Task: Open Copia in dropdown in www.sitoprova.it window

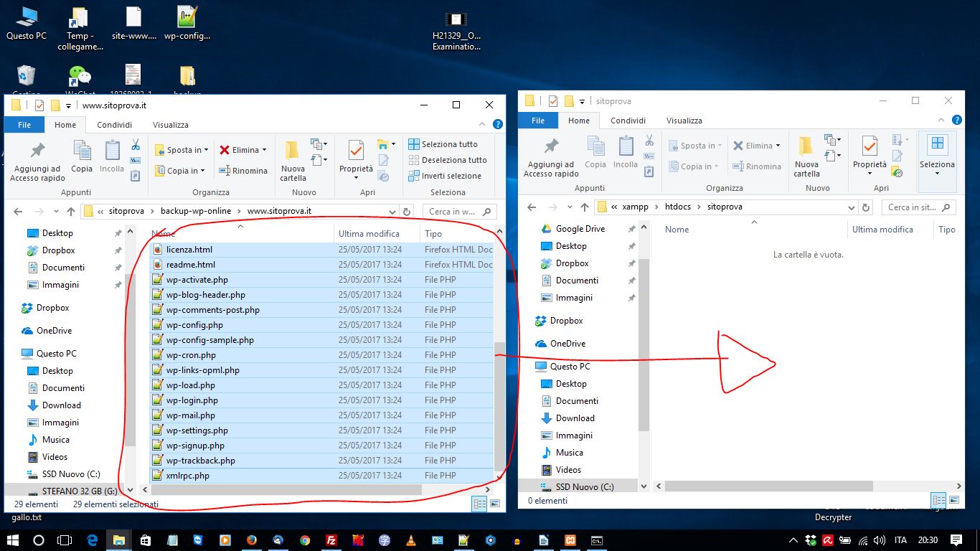Action: coord(182,171)
